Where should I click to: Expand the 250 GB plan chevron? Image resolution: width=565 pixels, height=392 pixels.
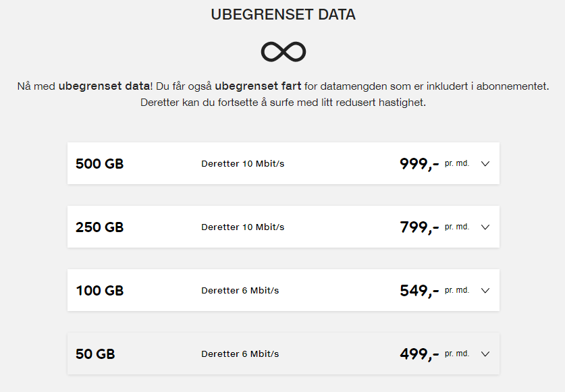tap(485, 227)
